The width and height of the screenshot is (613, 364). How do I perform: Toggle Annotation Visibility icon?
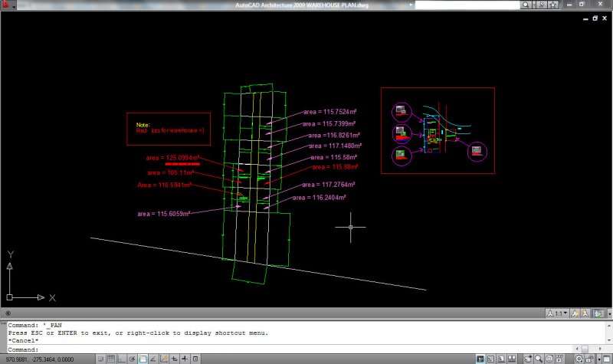[x=575, y=313]
